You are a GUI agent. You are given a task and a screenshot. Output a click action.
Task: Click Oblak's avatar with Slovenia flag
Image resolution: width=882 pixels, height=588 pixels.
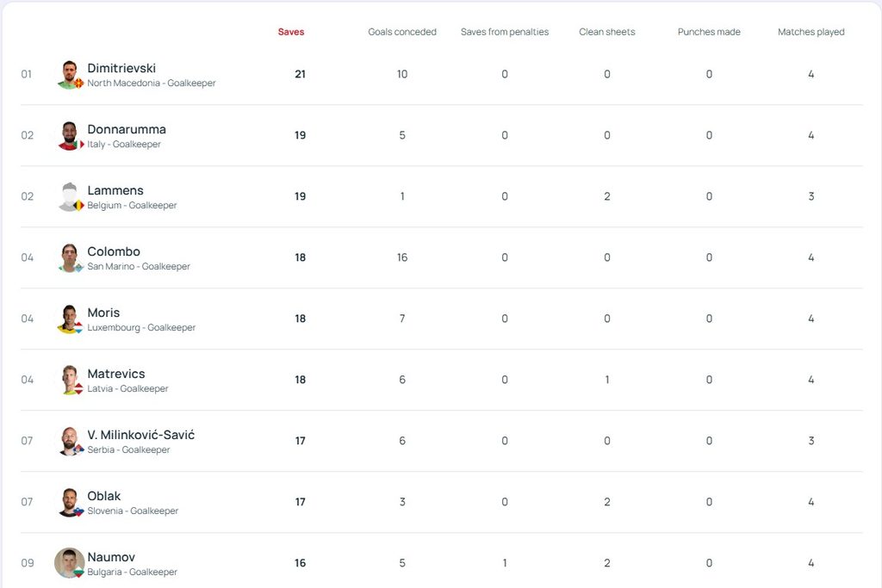click(70, 503)
